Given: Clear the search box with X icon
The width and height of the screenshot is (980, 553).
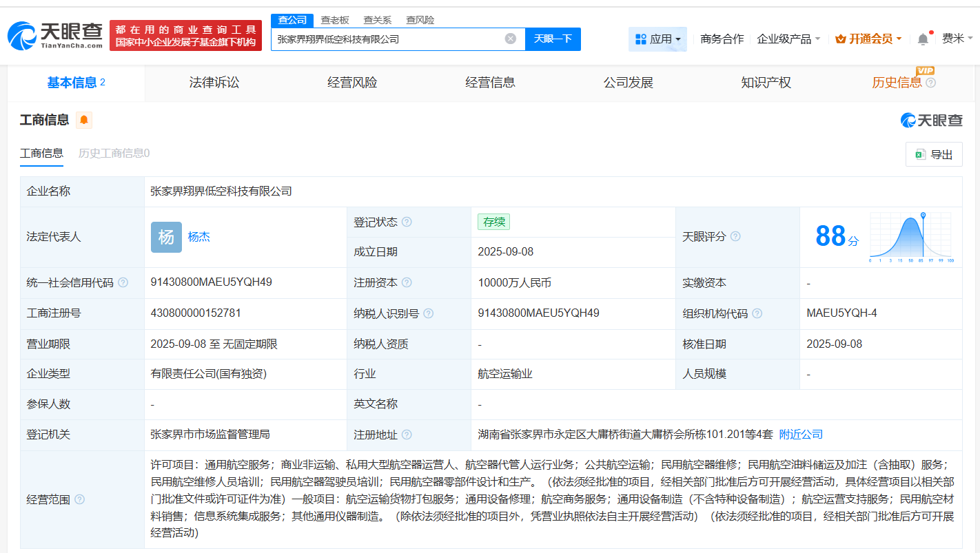Looking at the screenshot, I should click(511, 39).
